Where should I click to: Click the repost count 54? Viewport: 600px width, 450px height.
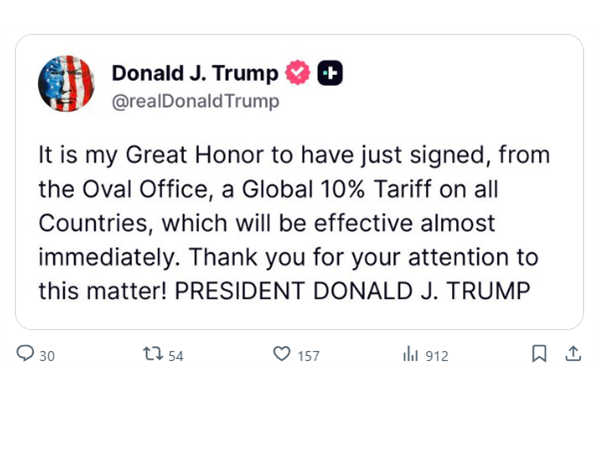pyautogui.click(x=176, y=356)
